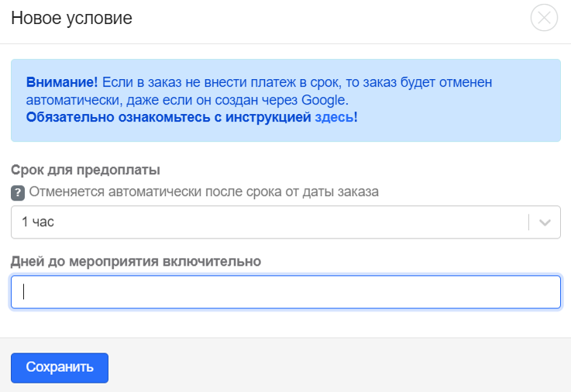Focus the days-before-event input field

tap(285, 292)
